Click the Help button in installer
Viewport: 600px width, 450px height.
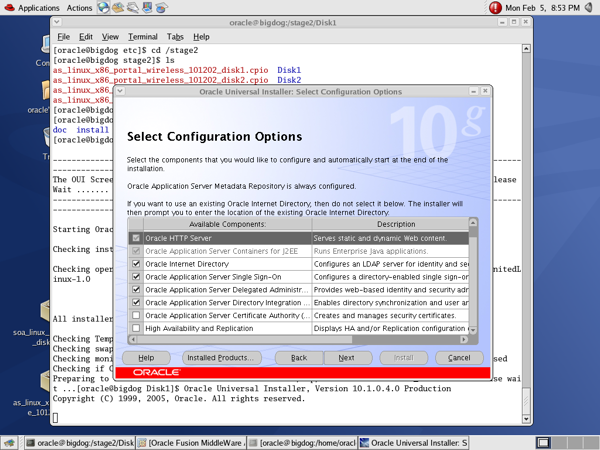pyautogui.click(x=146, y=358)
